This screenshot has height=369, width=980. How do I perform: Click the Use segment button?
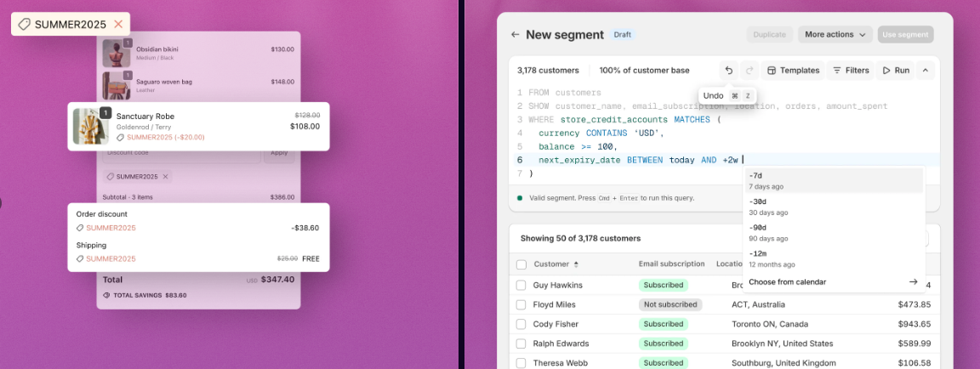pos(905,35)
